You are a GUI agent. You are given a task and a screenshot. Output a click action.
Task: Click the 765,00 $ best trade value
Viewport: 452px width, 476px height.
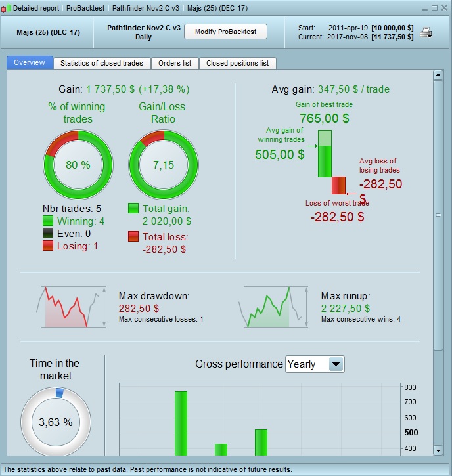pos(325,118)
